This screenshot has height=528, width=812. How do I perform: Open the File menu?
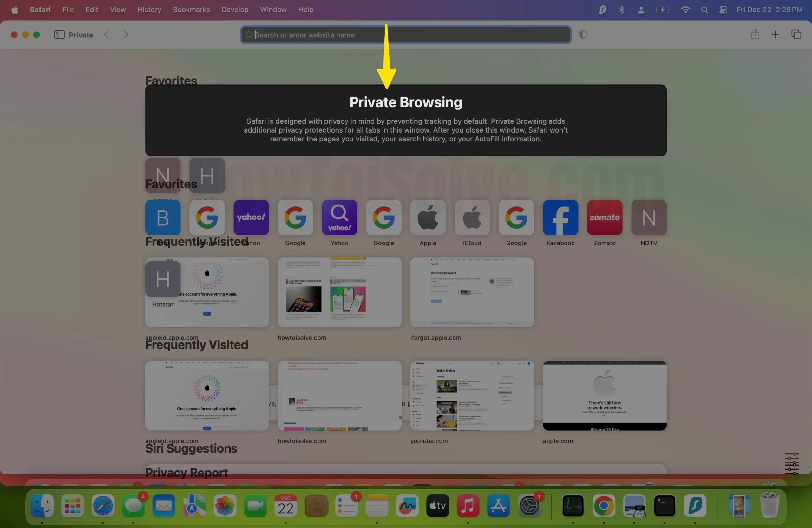68,10
